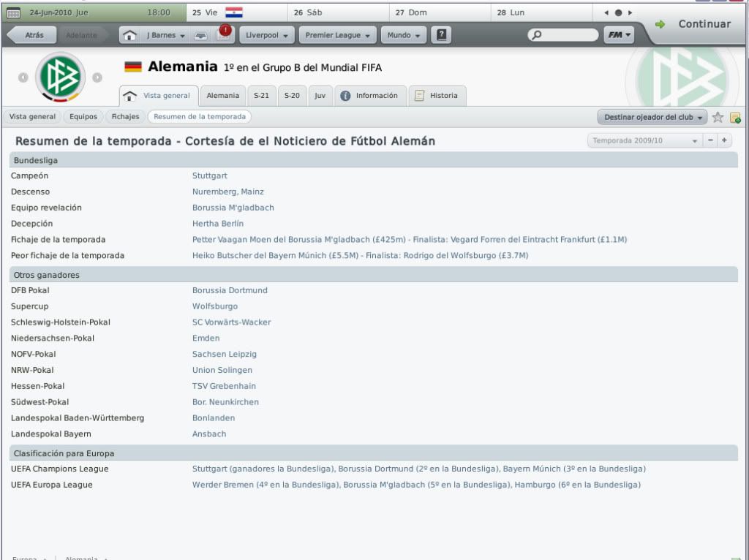Open the calendar icon beside the date

(13, 13)
